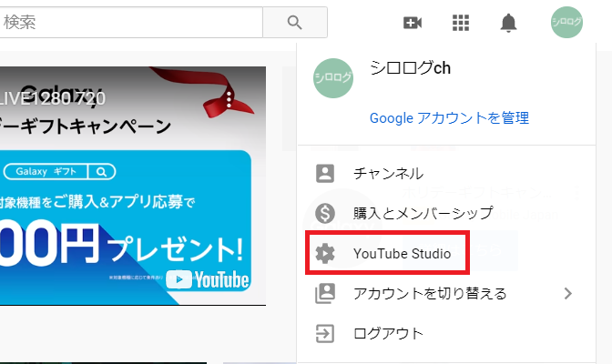The height and width of the screenshot is (364, 612).
Task: Open Google アカウントを管理 link
Action: click(449, 117)
